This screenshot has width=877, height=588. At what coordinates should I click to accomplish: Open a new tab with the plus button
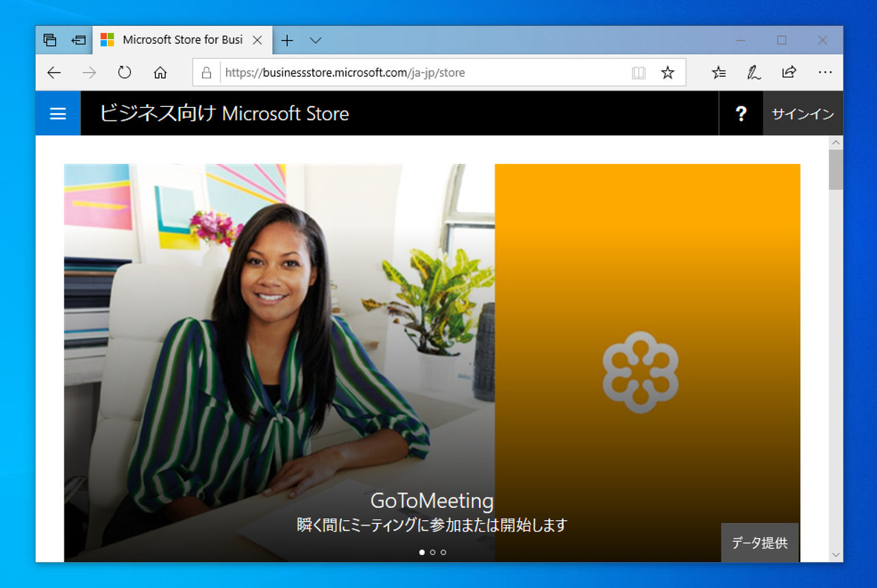(x=287, y=40)
